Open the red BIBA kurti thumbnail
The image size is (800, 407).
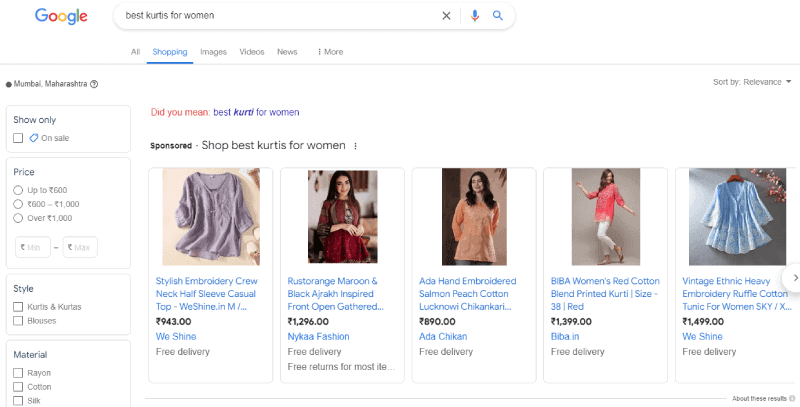[606, 217]
